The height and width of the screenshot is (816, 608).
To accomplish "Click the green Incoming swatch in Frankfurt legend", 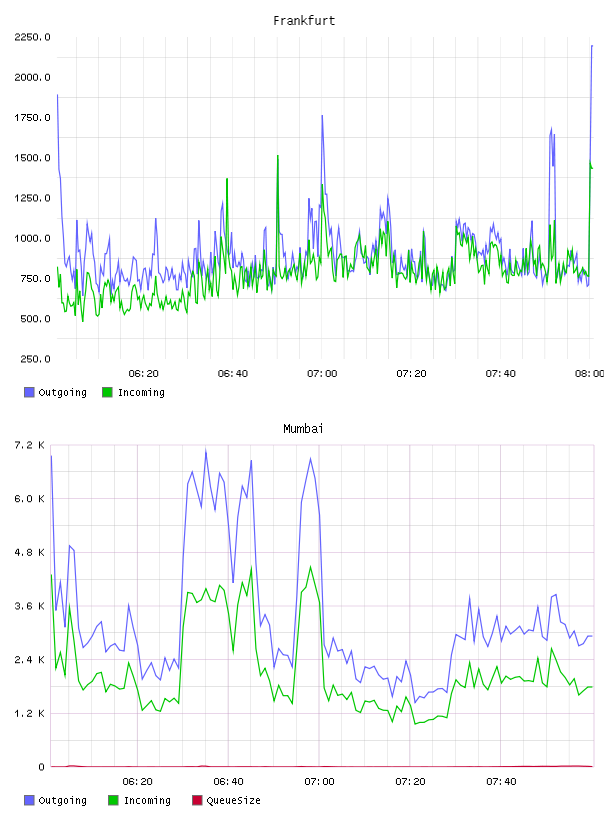I will (107, 392).
